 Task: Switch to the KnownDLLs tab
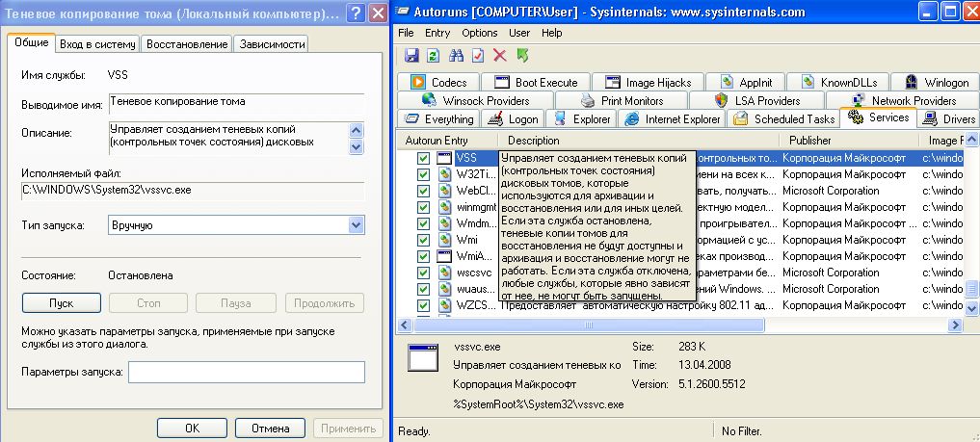[x=837, y=83]
